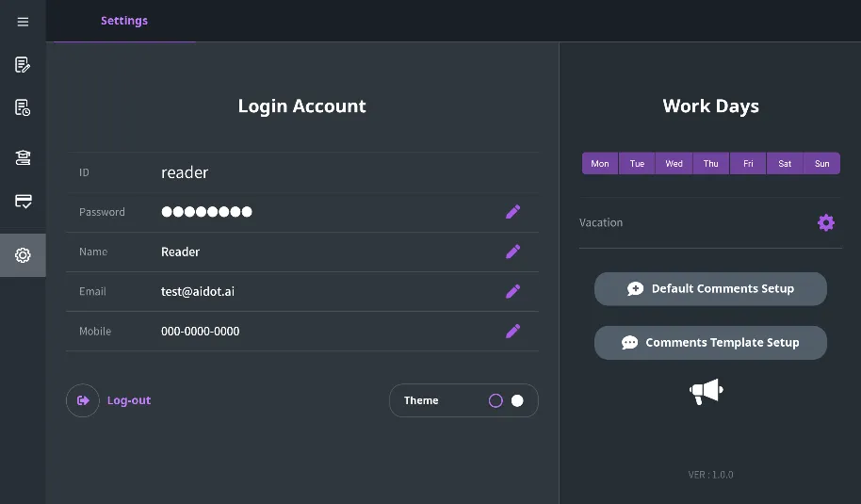Click the pencil icon beside the Email
The height and width of the screenshot is (504, 861).
pos(512,291)
